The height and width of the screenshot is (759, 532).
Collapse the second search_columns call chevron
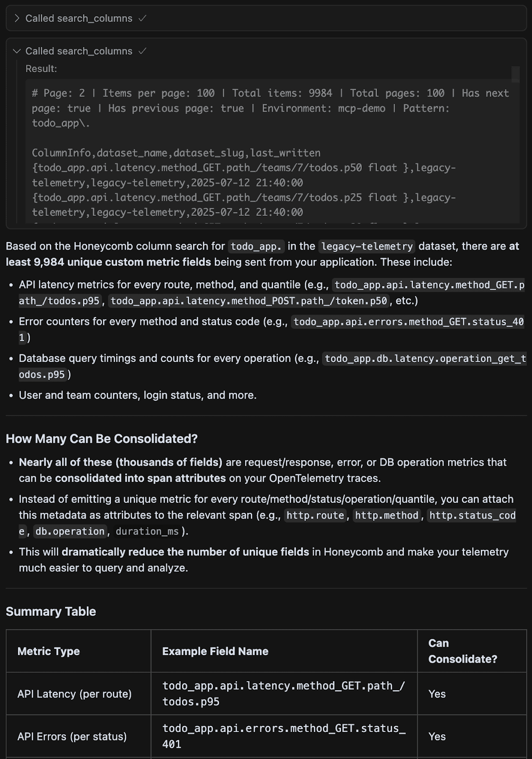click(x=17, y=51)
